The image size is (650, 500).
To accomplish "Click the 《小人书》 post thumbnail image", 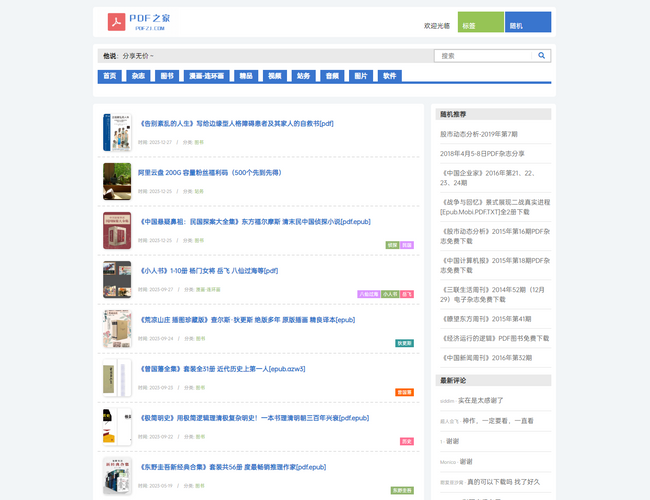I will click(x=117, y=279).
